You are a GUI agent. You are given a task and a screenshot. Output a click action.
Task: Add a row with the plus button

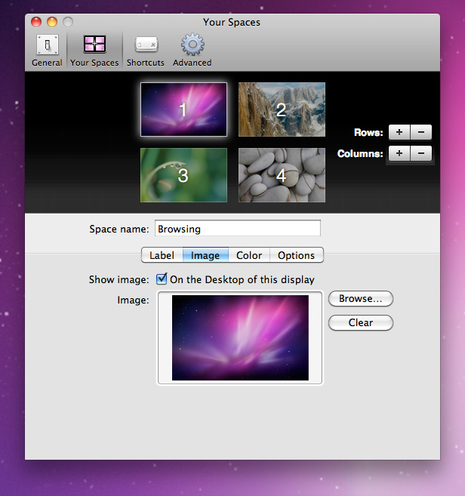tap(399, 132)
